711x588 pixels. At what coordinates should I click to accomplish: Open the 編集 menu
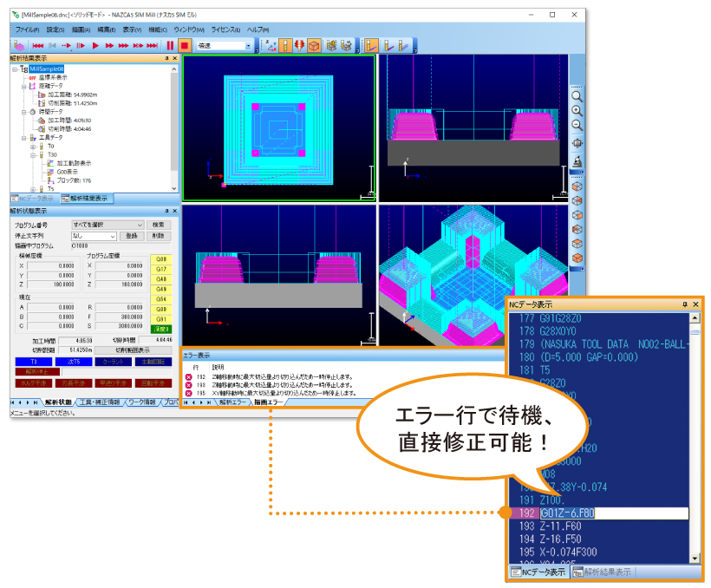(x=106, y=29)
